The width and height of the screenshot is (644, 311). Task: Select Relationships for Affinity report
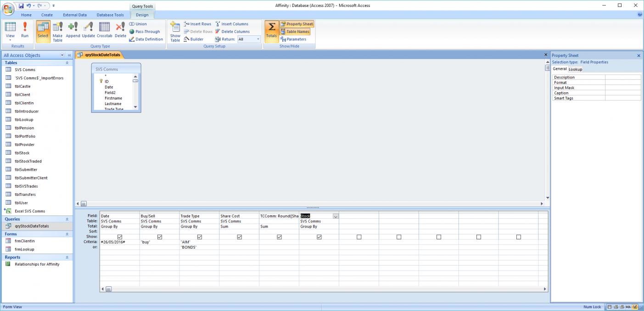(37, 264)
